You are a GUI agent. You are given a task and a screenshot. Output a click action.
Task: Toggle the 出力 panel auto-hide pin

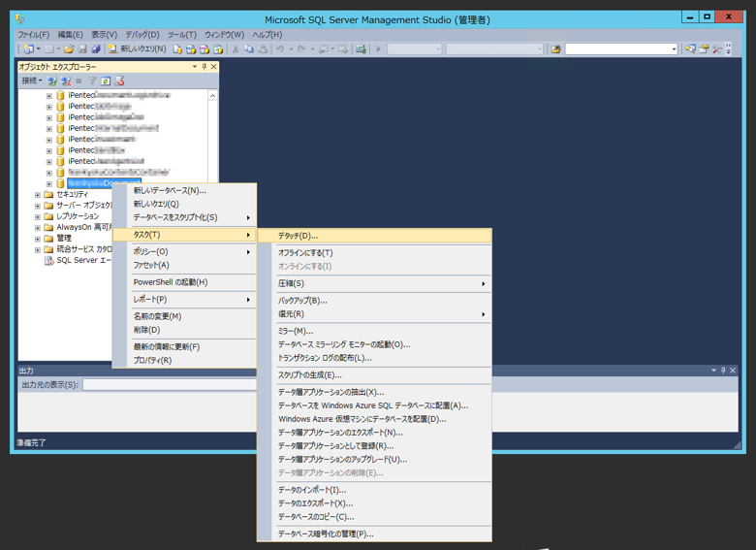coord(723,370)
